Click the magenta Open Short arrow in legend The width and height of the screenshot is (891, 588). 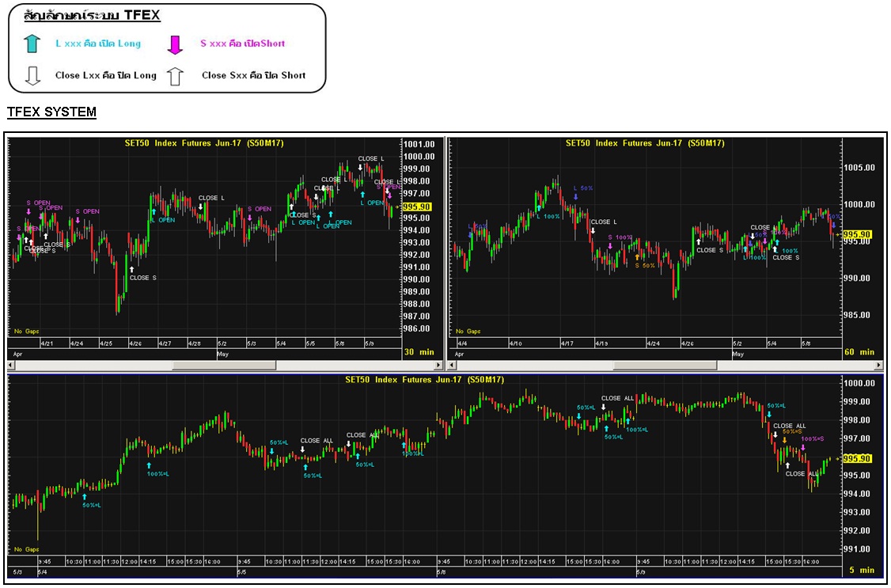click(176, 44)
